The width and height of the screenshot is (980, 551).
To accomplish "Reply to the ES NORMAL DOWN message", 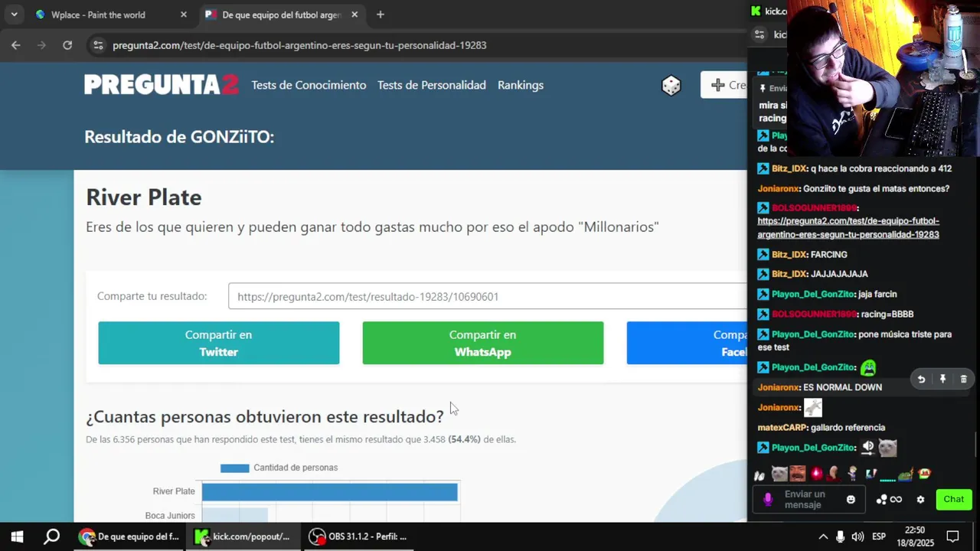I will (921, 380).
